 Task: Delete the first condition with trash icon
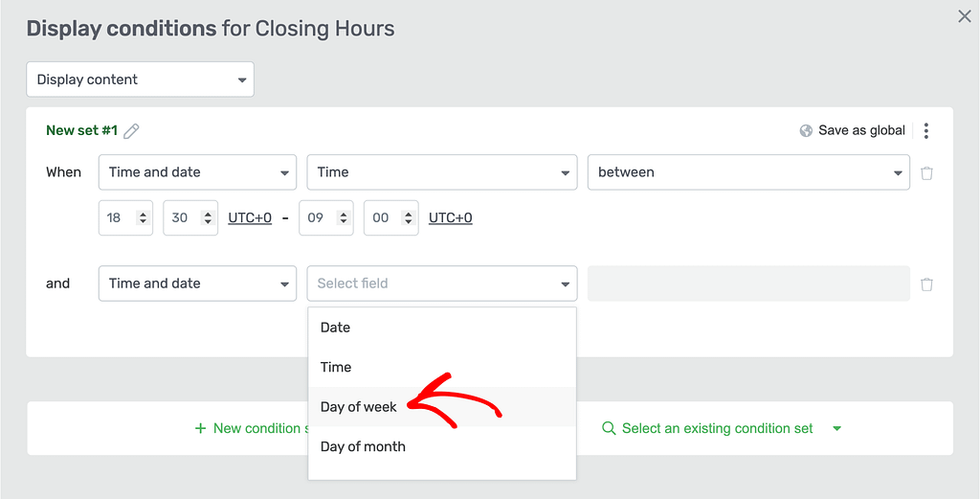[x=926, y=172]
